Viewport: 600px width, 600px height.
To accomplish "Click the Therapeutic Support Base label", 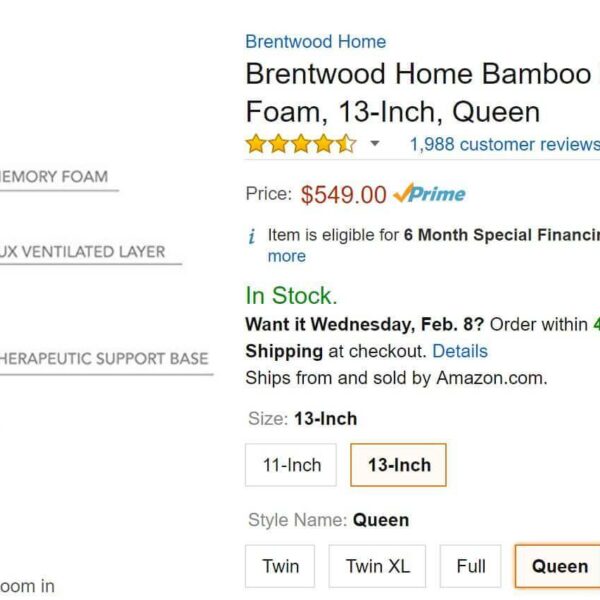I will 104,359.
